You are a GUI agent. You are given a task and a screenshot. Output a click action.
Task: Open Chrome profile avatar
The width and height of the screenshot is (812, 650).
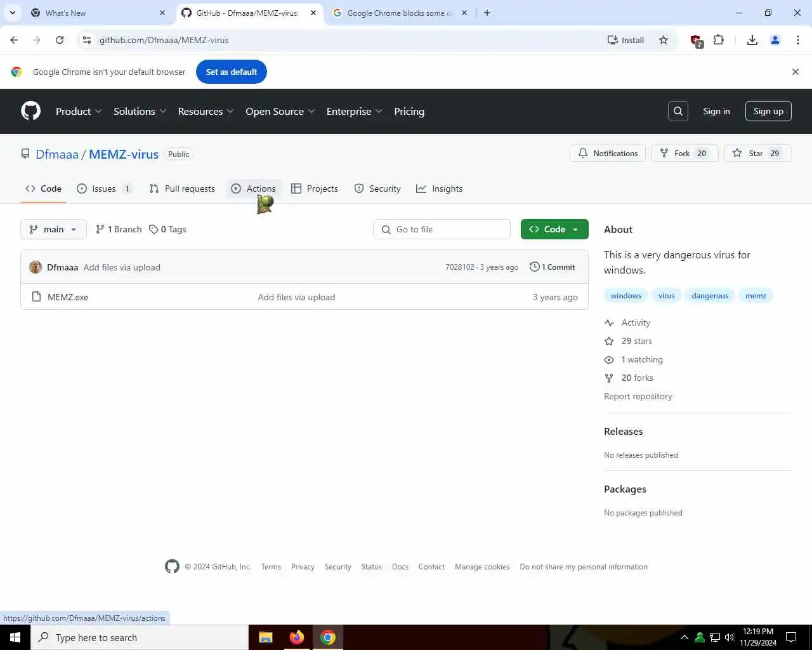(775, 40)
